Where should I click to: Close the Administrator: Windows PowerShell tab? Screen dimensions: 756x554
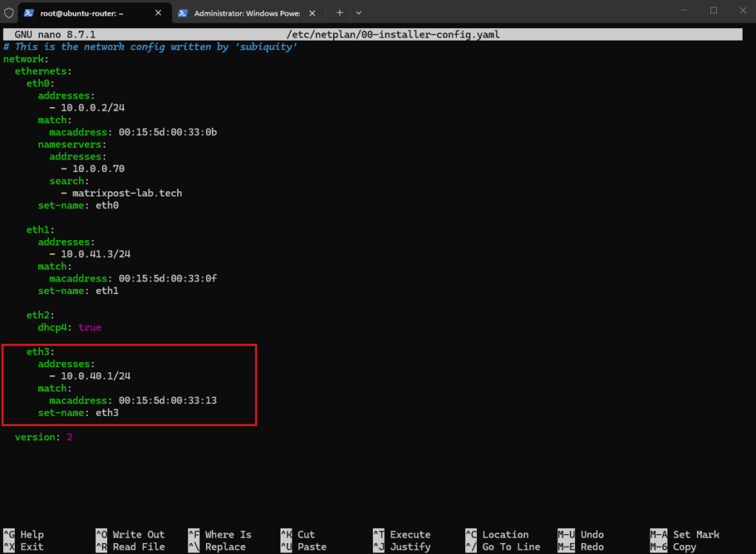click(312, 13)
